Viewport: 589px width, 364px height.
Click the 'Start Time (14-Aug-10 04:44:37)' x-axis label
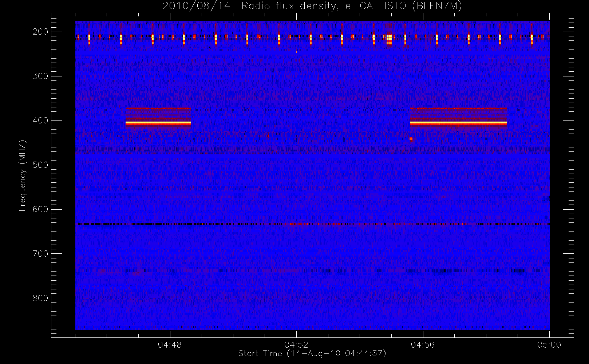pyautogui.click(x=312, y=353)
